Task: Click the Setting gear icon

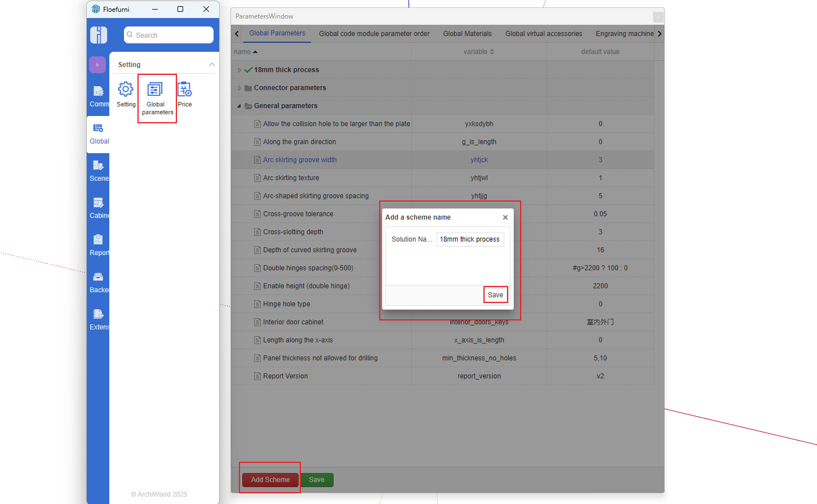Action: pyautogui.click(x=126, y=90)
